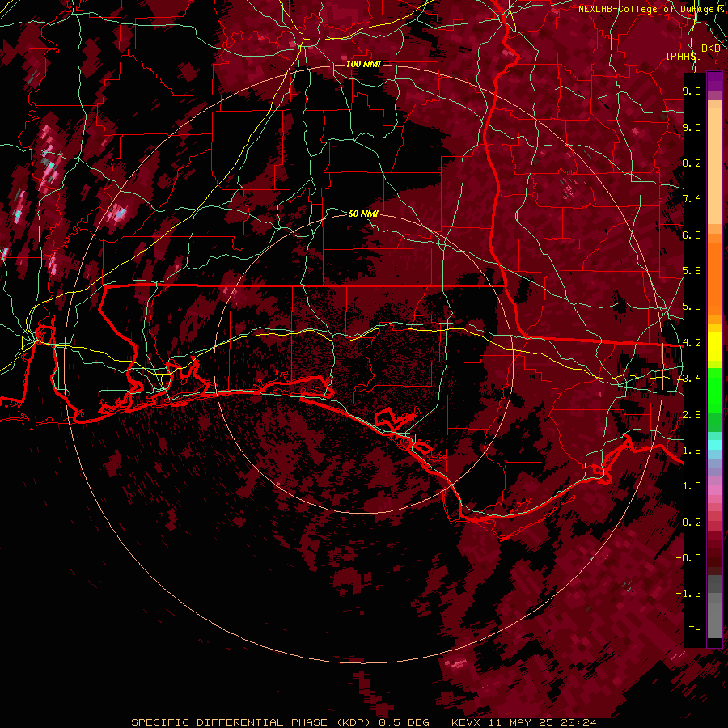Click the 3.4 scale value
Screen dimensions: 728x728
[x=692, y=379]
